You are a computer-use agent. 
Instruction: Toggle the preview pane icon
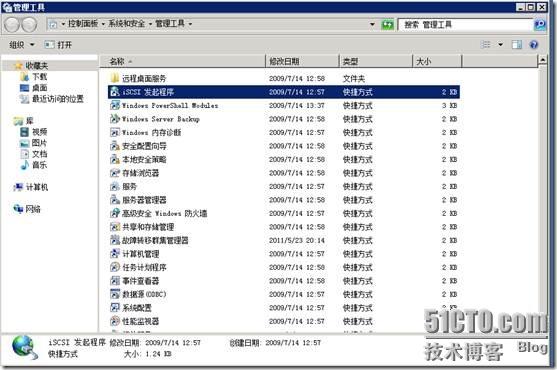point(517,44)
